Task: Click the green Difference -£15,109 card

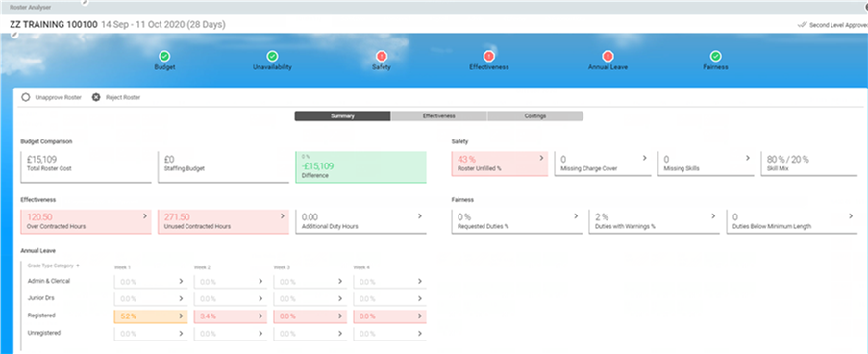Action: click(360, 166)
